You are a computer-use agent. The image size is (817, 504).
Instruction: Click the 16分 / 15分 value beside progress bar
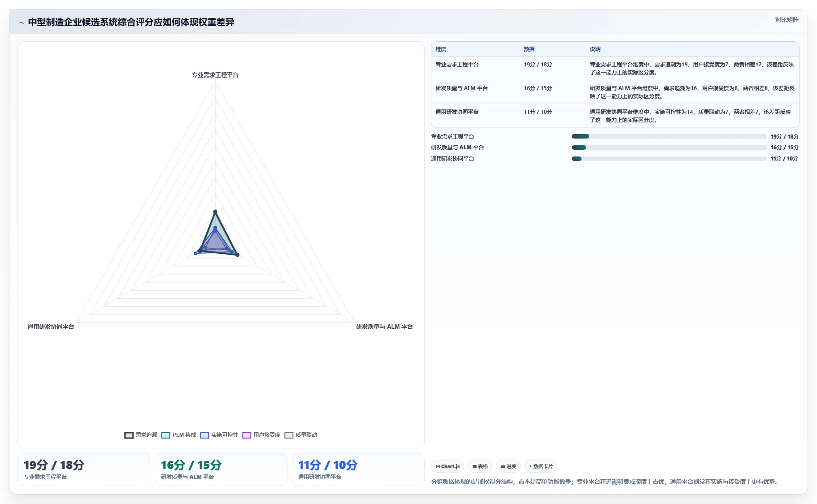(785, 148)
